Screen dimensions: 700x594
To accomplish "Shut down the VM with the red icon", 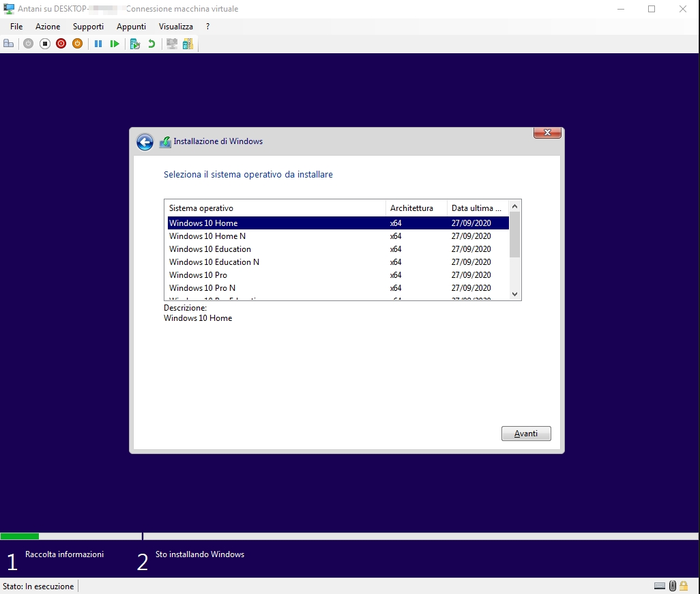I will coord(61,44).
